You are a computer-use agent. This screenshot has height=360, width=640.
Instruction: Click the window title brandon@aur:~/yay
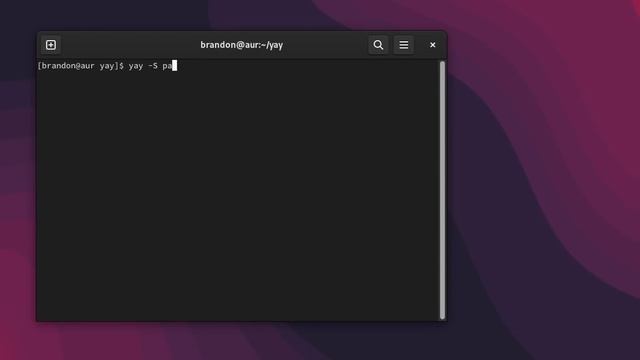[242, 45]
